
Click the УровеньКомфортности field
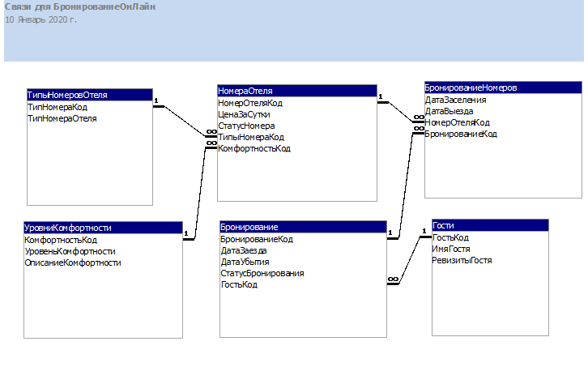point(70,252)
